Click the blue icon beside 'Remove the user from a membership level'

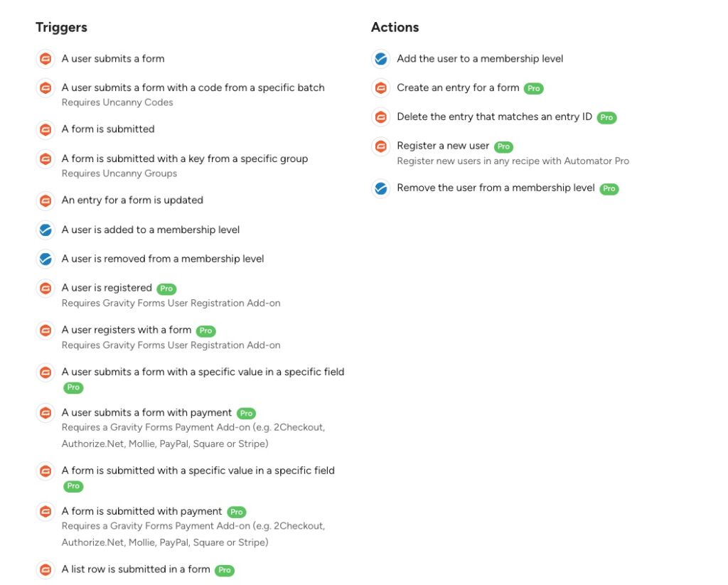point(381,188)
